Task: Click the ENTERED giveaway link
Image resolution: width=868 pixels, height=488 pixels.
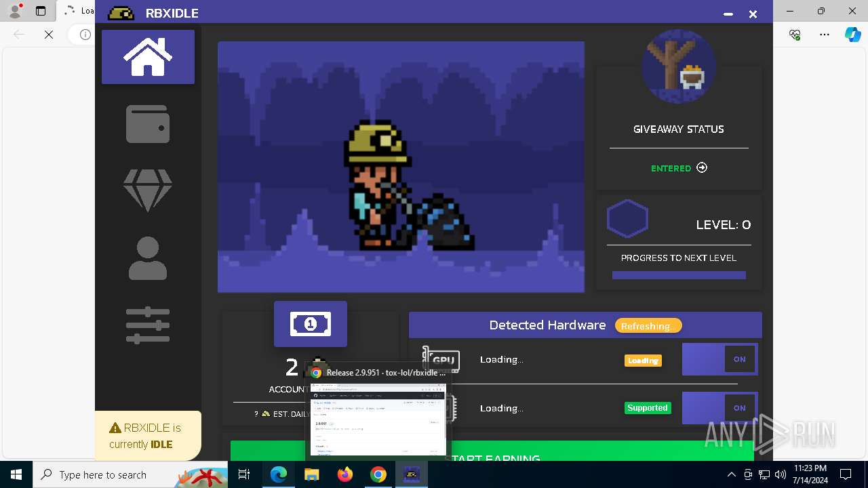Action: (671, 168)
